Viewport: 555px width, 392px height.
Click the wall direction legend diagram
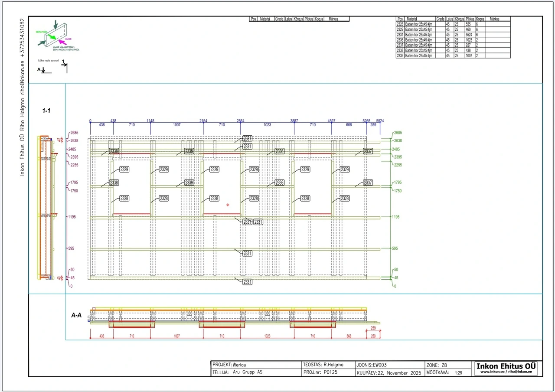[x=58, y=35]
